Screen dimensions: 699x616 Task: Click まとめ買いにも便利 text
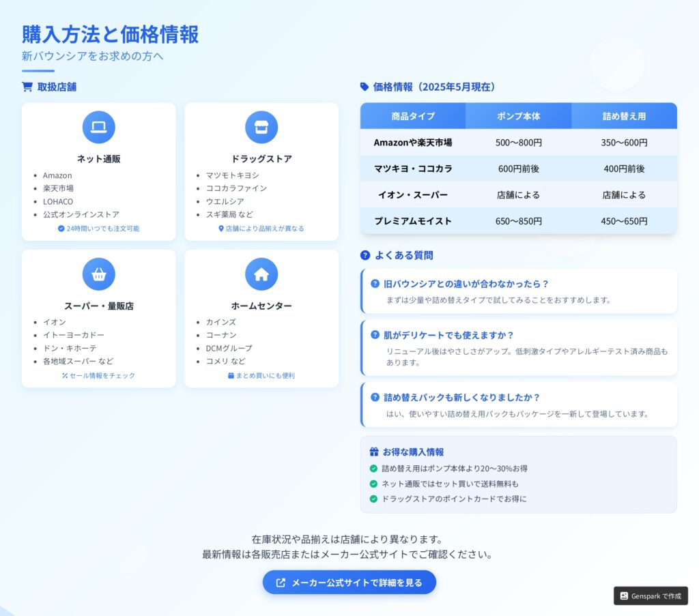click(x=266, y=375)
